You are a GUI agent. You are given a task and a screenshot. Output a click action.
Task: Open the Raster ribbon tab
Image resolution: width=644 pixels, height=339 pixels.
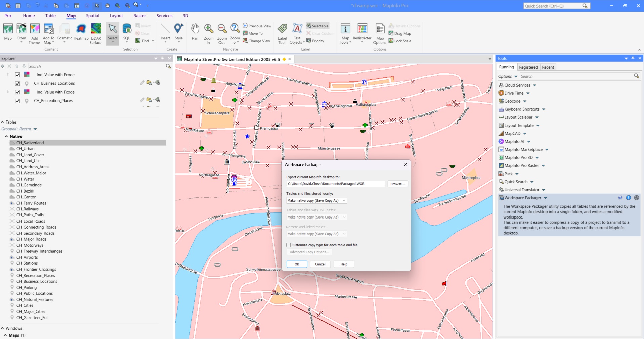tap(140, 16)
